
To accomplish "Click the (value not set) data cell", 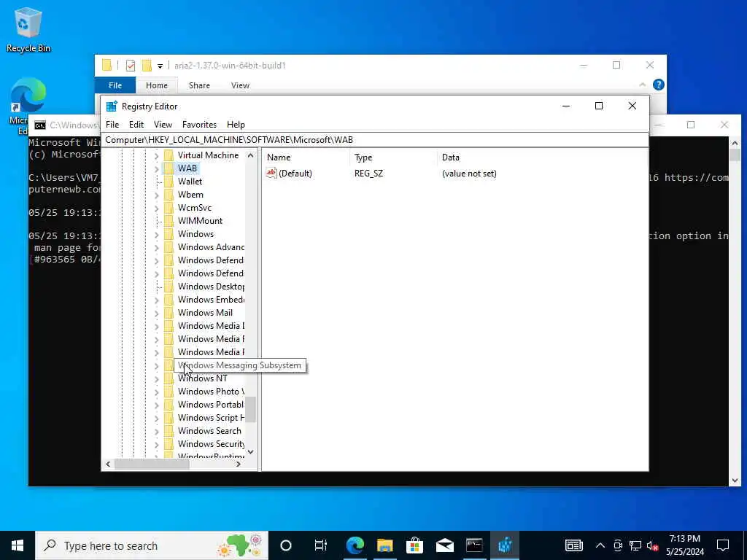I will tap(469, 174).
